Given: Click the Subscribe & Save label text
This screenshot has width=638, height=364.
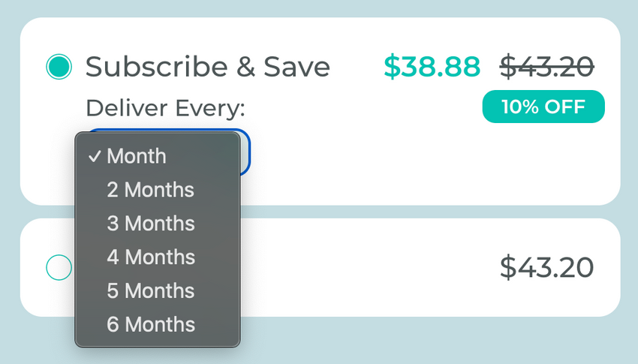Looking at the screenshot, I should tap(208, 68).
